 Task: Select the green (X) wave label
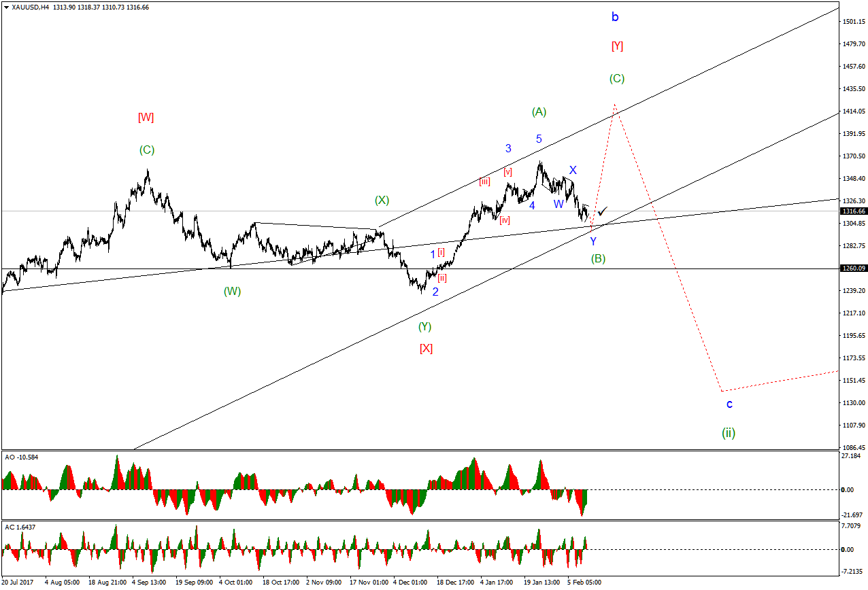[382, 201]
